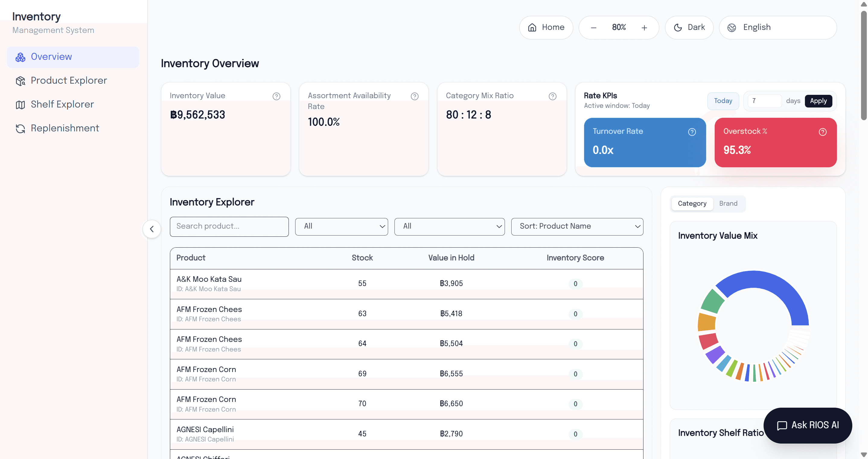Image resolution: width=868 pixels, height=459 pixels.
Task: Select the A&K Moo Kata Sau product row
Action: click(406, 284)
